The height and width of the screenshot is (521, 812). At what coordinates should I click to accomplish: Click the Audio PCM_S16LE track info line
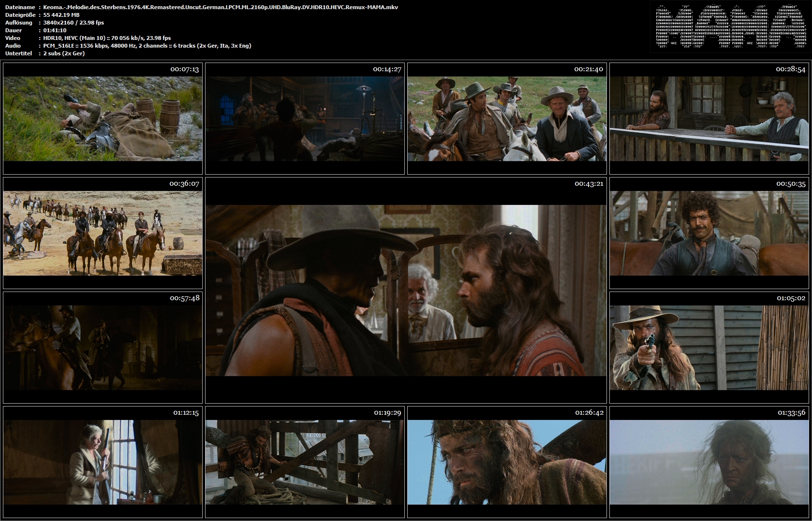coord(147,46)
